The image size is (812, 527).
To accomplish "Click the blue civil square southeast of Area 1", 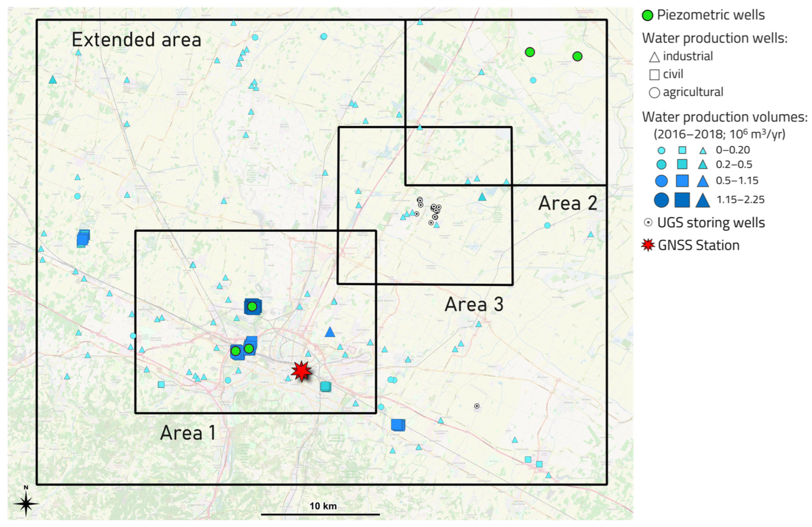I will tap(398, 425).
